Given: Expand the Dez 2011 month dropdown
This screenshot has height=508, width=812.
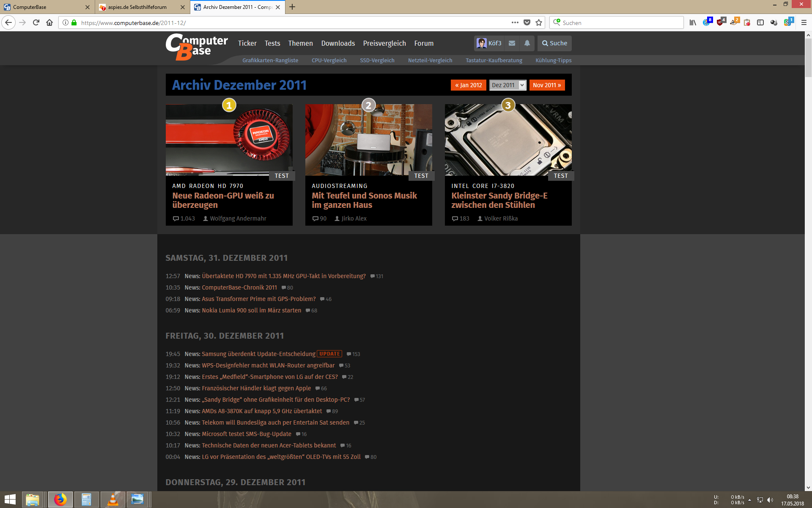Looking at the screenshot, I should (x=507, y=85).
